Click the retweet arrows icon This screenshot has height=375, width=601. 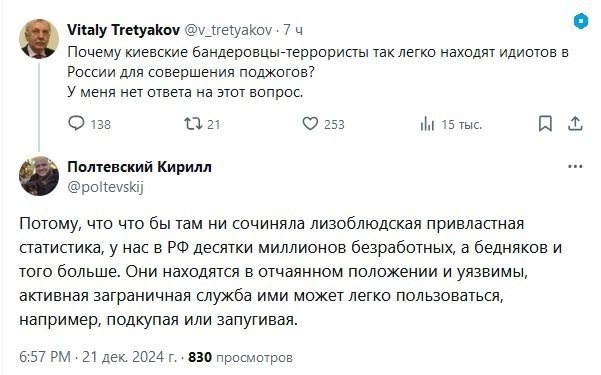click(193, 123)
